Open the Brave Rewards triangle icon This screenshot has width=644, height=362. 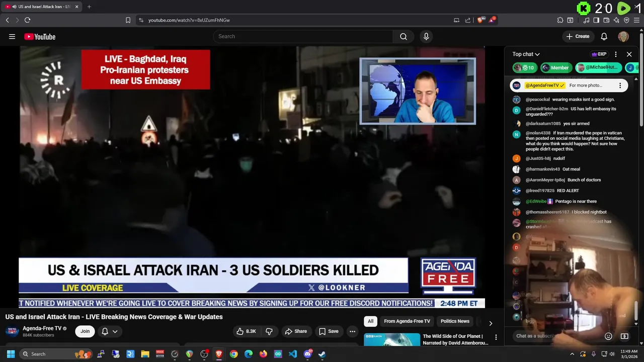(492, 20)
